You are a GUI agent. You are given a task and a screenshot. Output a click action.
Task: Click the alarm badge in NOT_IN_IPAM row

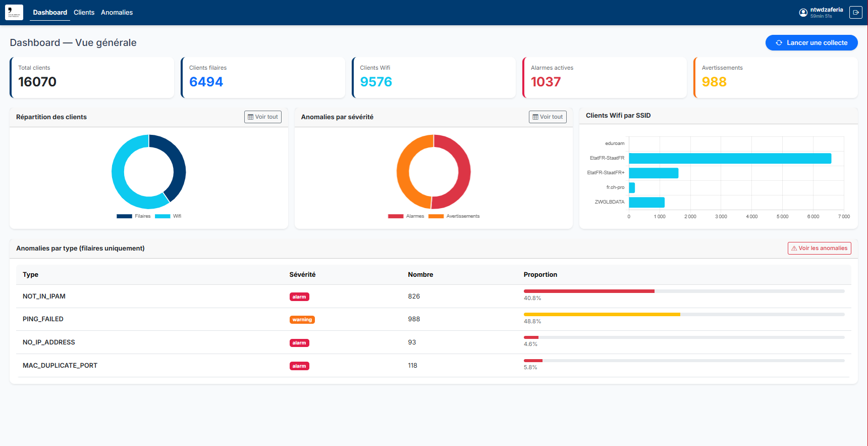click(299, 297)
